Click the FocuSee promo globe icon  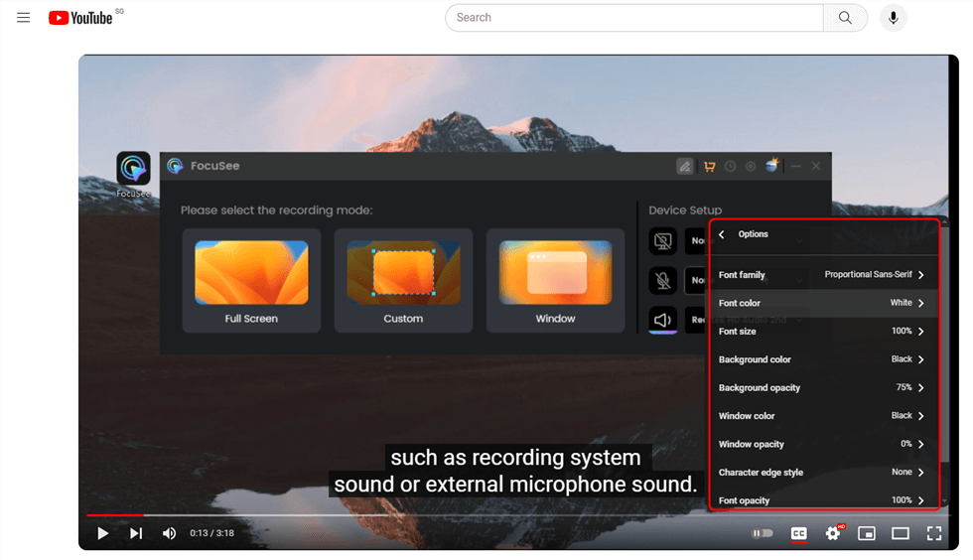[x=772, y=165]
